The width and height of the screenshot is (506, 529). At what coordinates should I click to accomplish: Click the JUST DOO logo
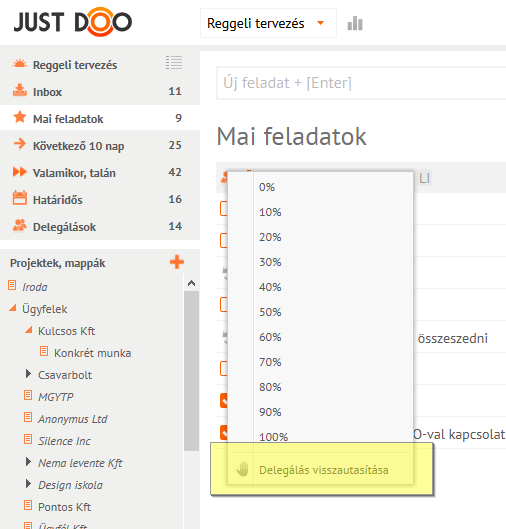pyautogui.click(x=73, y=22)
